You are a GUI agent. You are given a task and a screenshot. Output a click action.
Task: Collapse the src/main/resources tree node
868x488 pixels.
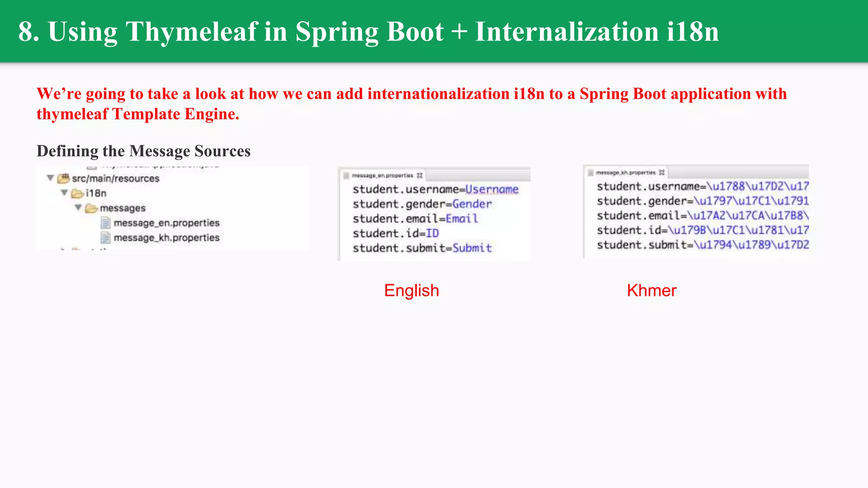pos(50,178)
